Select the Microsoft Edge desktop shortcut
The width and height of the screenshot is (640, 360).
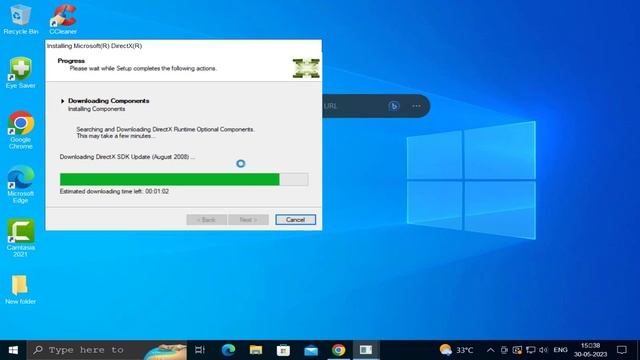pos(20,184)
